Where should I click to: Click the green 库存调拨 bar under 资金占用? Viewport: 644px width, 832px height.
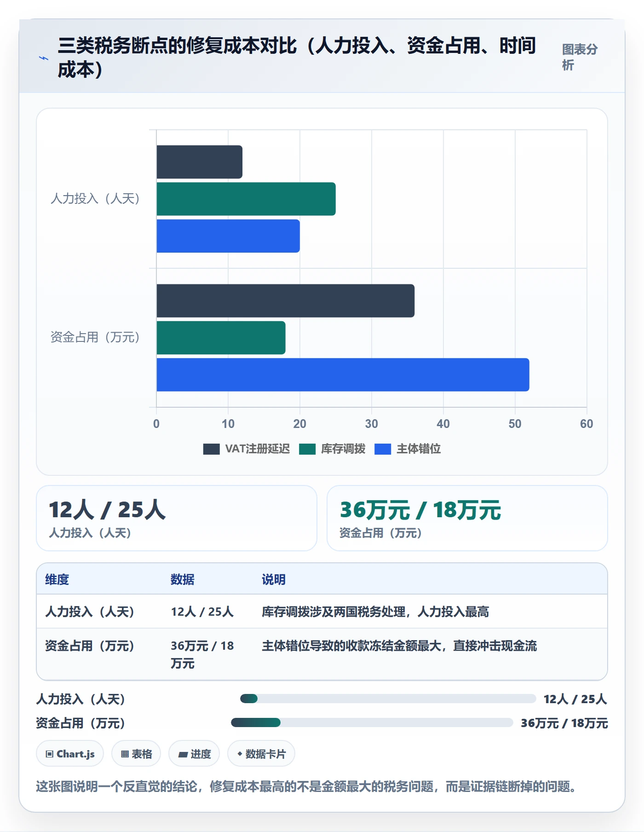[x=221, y=338]
